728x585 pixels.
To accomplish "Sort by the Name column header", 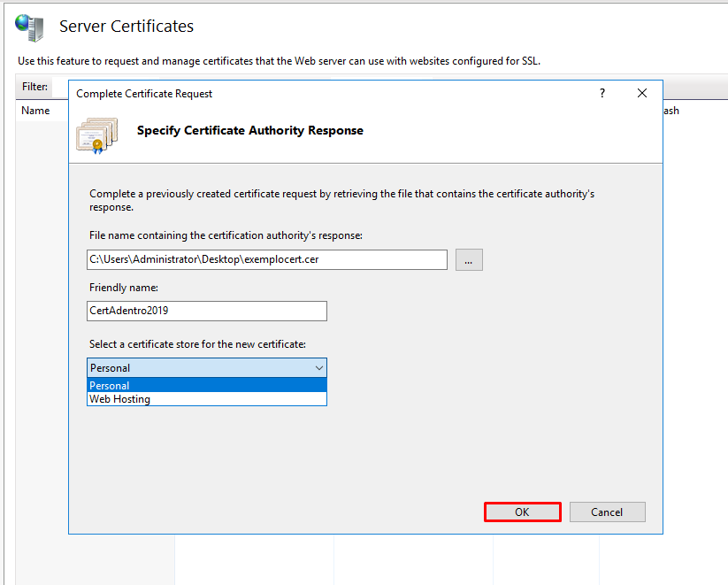I will (x=35, y=111).
